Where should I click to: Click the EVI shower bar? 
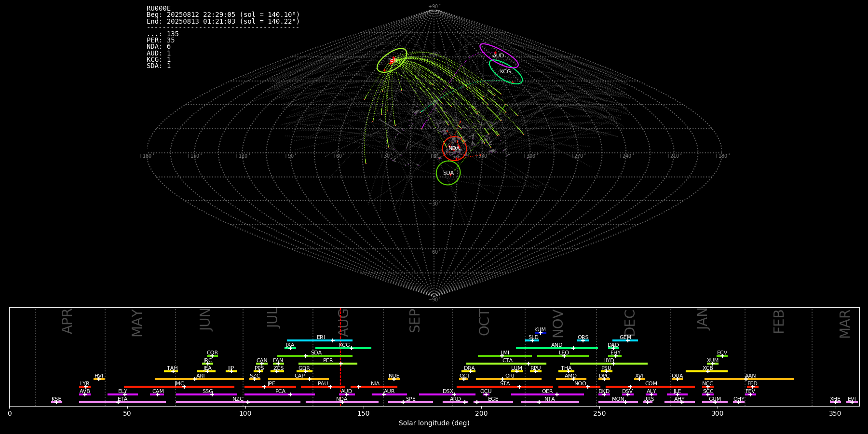pos(852,402)
